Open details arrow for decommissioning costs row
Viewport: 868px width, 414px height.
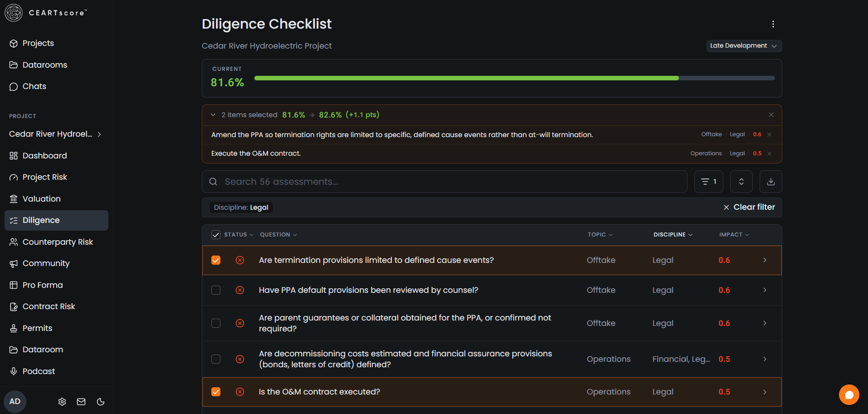(765, 359)
